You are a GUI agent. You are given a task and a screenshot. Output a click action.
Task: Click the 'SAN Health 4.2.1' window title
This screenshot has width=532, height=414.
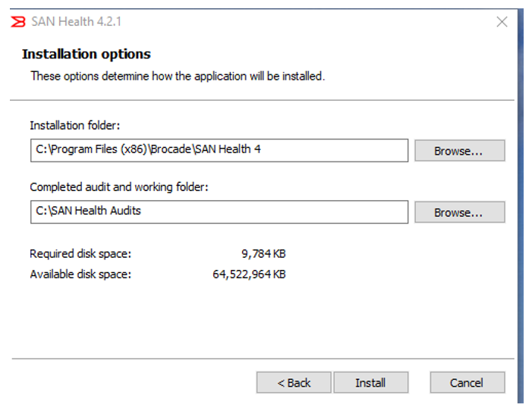77,22
